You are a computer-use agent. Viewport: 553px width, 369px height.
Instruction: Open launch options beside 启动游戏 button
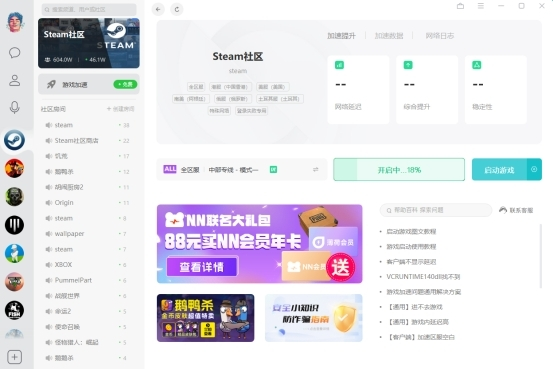[534, 169]
